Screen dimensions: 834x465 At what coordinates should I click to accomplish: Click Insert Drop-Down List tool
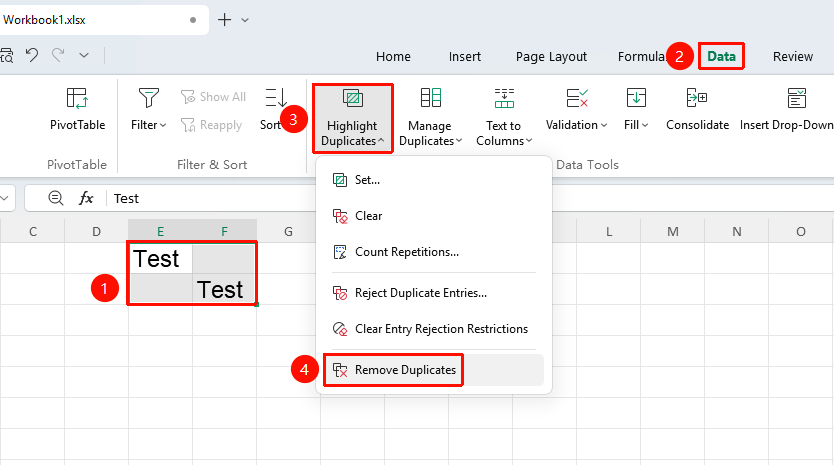(x=787, y=110)
